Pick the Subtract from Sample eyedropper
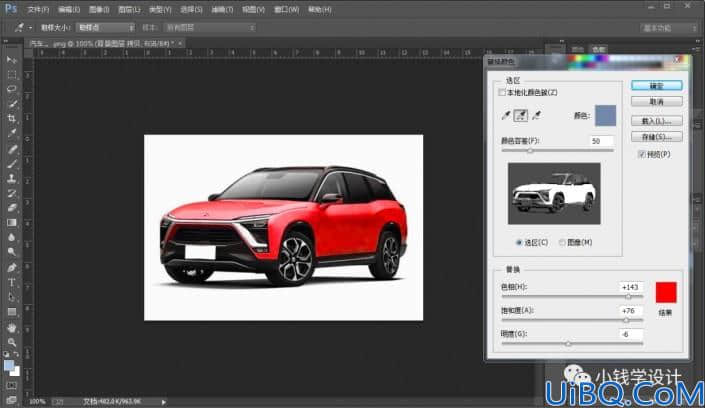The image size is (705, 408). (536, 116)
